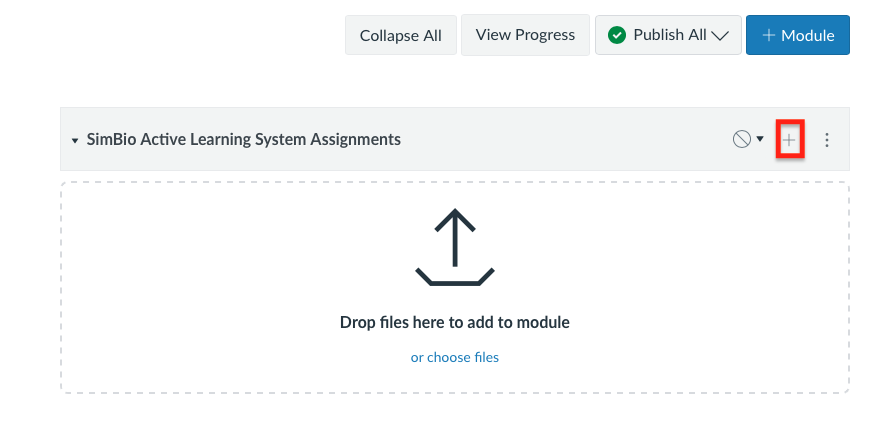Expand the Publish All chevron dropdown

coord(722,35)
